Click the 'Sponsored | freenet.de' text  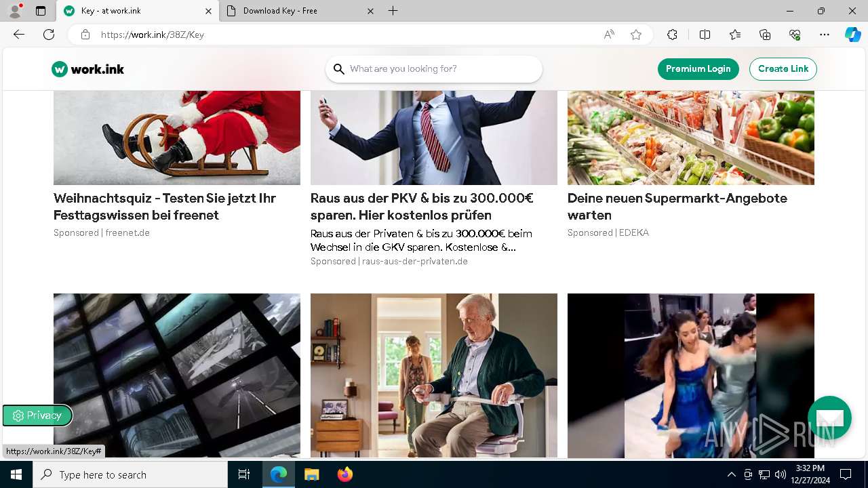click(102, 232)
